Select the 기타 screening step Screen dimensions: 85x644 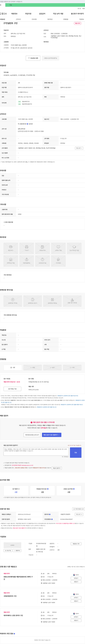72,367
